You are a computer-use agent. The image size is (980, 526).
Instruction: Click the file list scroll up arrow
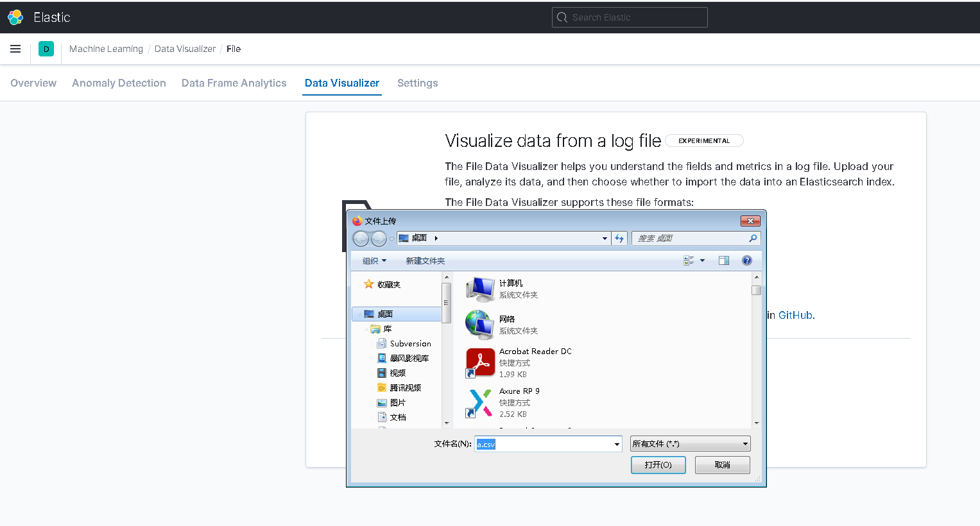757,277
